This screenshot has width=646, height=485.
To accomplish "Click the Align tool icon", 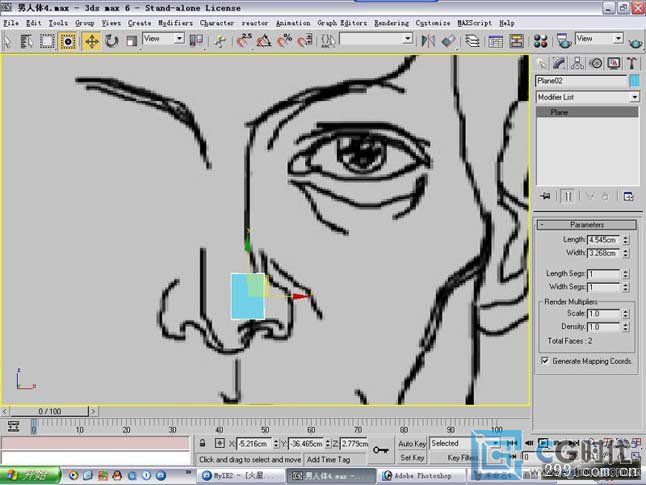I will 449,41.
